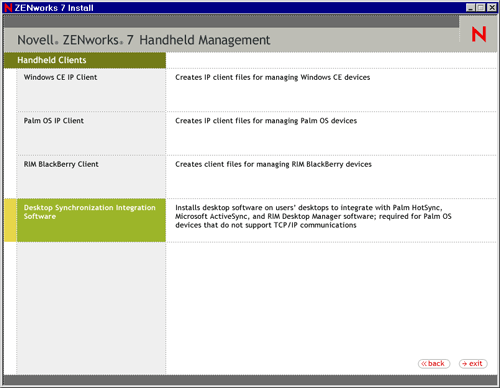Click 'Creates IP client files for managing Palm OS devices'
500x388 pixels.
pyautogui.click(x=266, y=121)
